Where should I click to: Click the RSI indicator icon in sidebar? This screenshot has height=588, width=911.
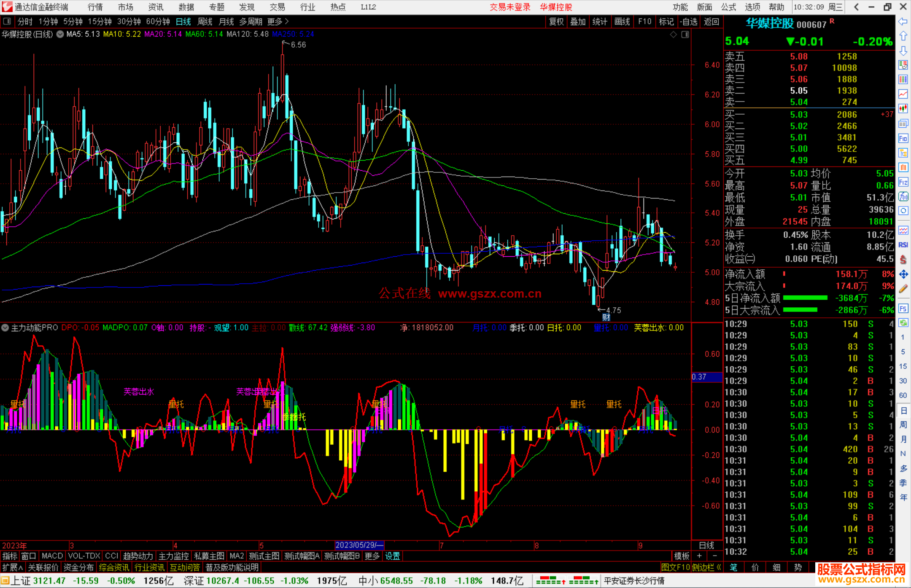point(903,245)
